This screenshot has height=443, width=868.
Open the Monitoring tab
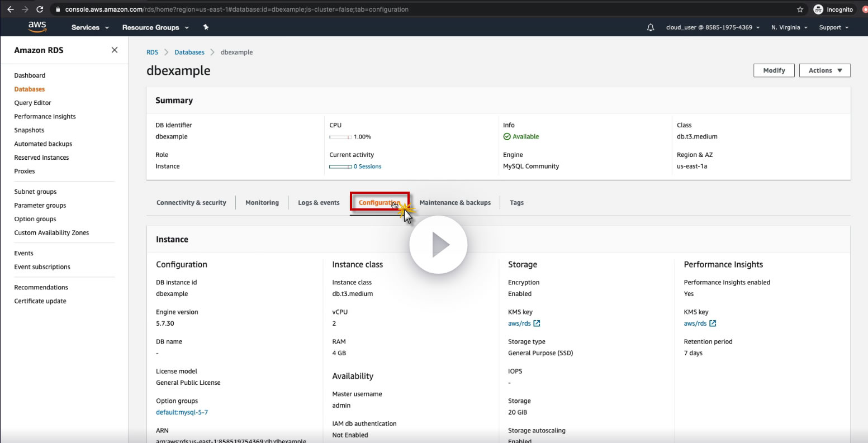point(262,203)
